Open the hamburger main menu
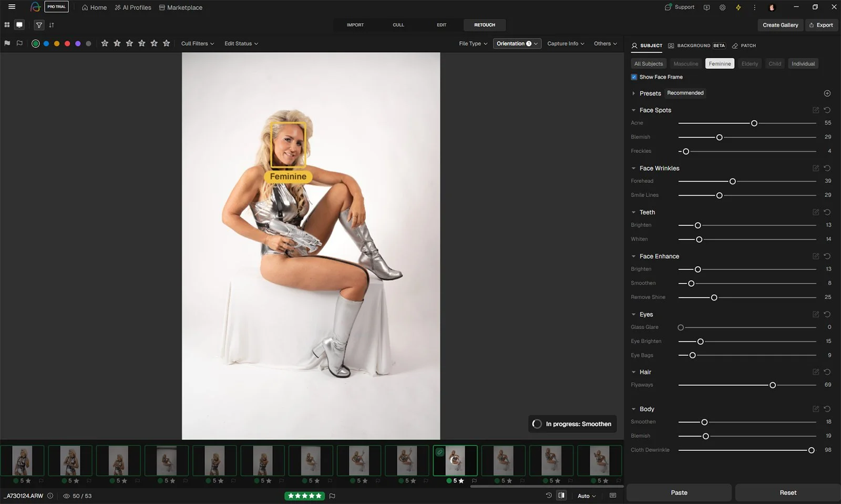The image size is (841, 504). tap(12, 7)
